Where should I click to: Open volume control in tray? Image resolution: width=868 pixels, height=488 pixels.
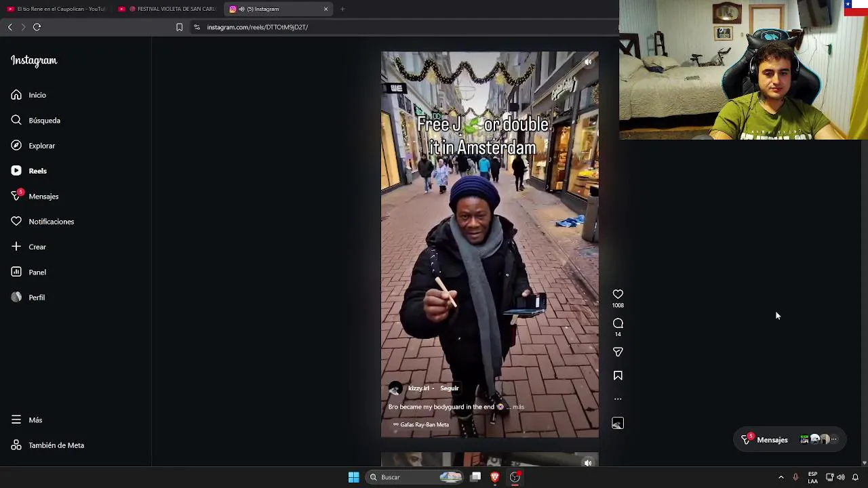click(841, 477)
